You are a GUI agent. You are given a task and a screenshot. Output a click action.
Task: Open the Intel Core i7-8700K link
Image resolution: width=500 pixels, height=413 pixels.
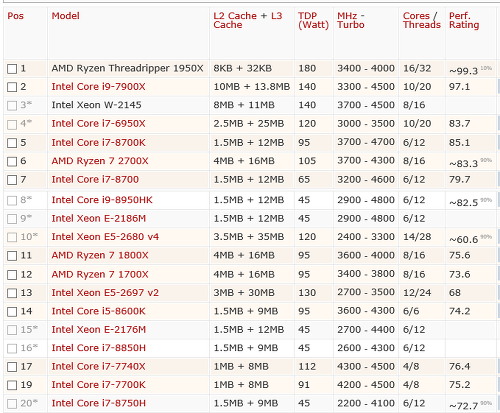click(98, 143)
